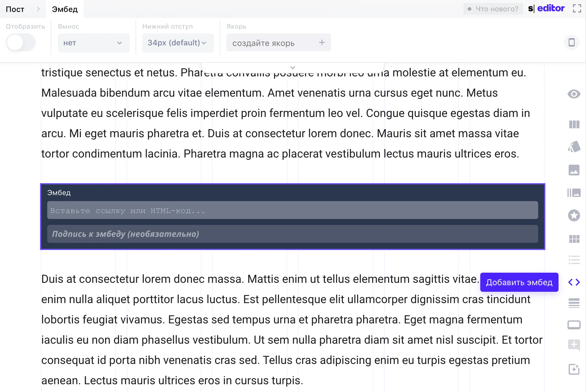Enter fullscreen mode icon
The image size is (586, 392).
pos(577,9)
